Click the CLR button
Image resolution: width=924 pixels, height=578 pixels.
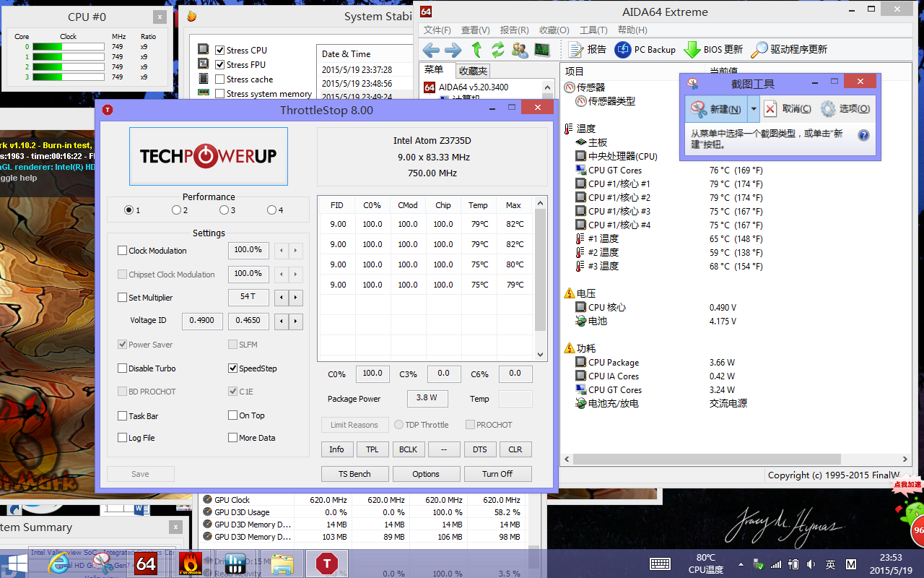pos(515,449)
